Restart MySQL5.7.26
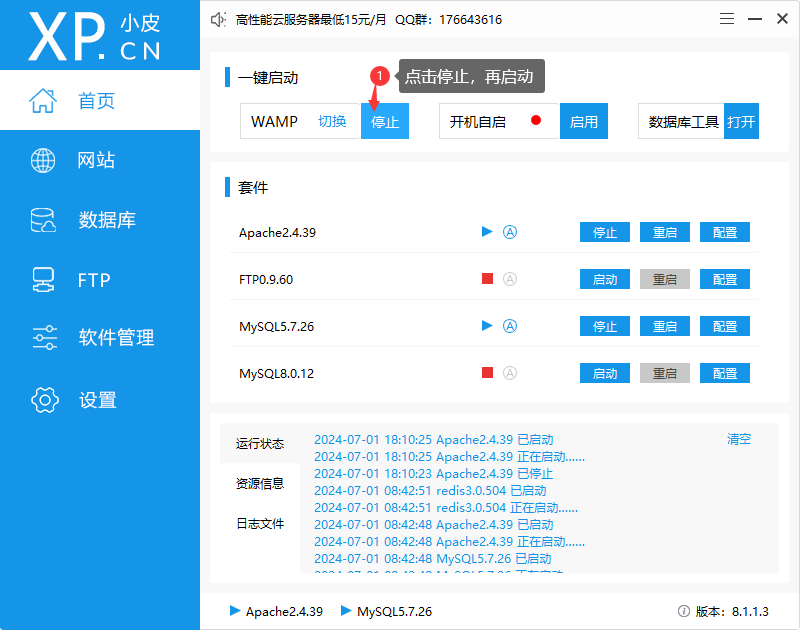 click(x=665, y=326)
